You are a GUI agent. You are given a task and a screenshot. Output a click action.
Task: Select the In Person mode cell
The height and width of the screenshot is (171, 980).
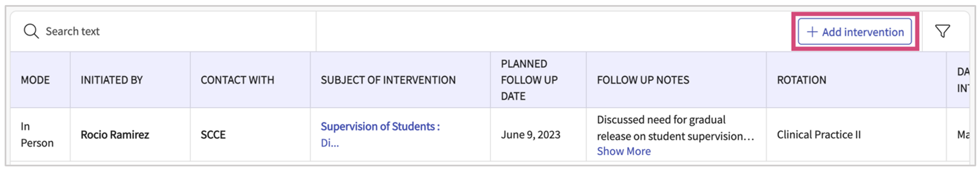[37, 135]
